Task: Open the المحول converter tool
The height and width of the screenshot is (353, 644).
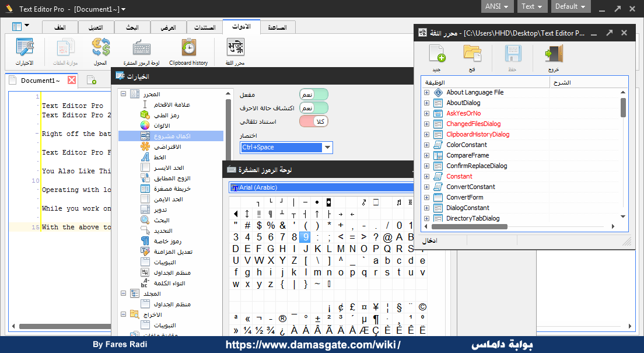Action: [100, 48]
